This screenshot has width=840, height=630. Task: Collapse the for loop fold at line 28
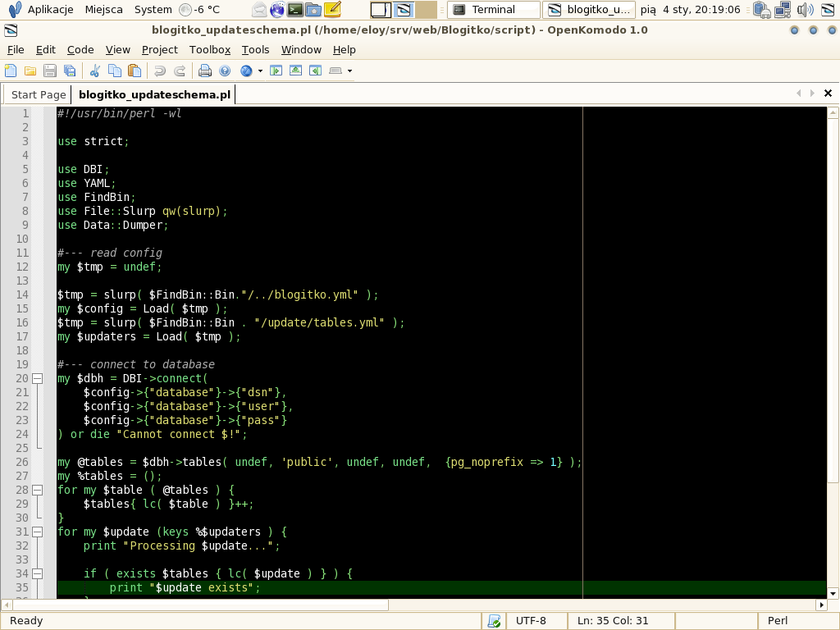38,491
